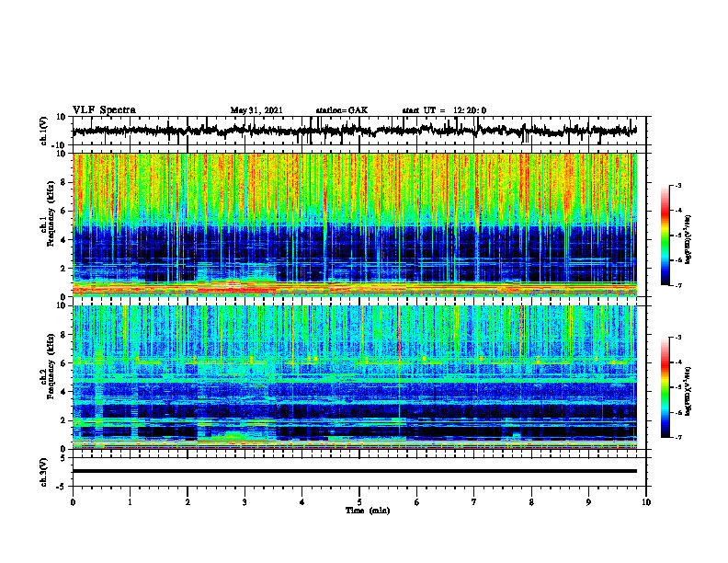Click time axis tick label '2'
Viewport: 728px width, 563px height.
point(188,502)
